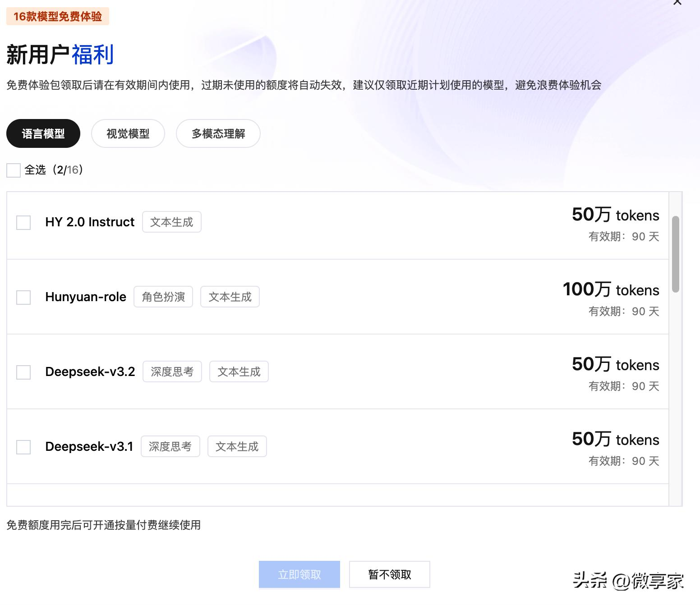This screenshot has width=700, height=605.
Task: Click 50万 tokens quota for Deepseek-v3.2
Action: click(616, 364)
